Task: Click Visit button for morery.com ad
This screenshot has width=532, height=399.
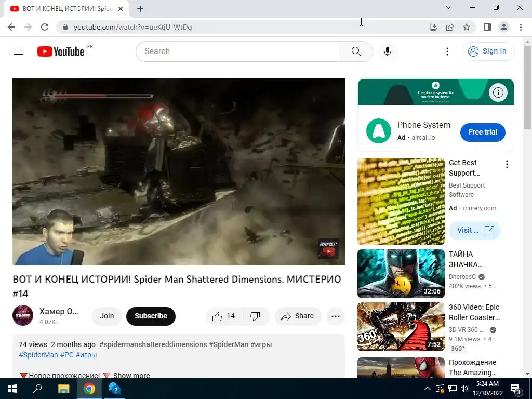Action: click(475, 230)
